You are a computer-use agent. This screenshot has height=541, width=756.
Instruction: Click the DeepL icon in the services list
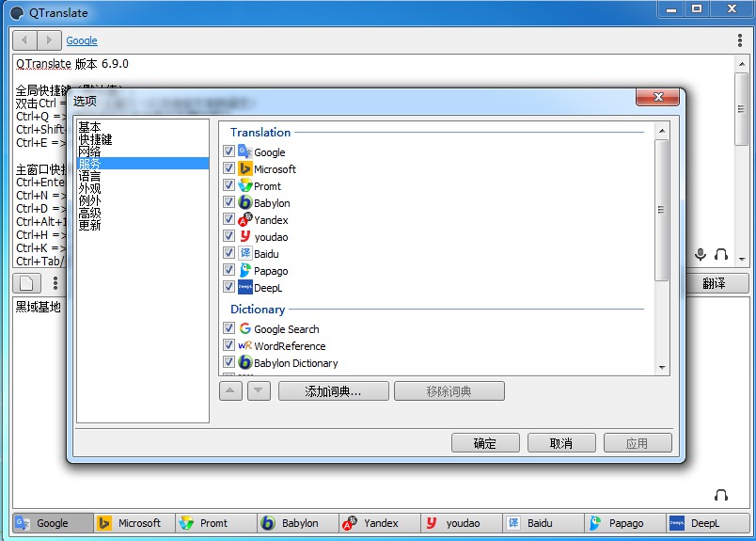point(244,287)
